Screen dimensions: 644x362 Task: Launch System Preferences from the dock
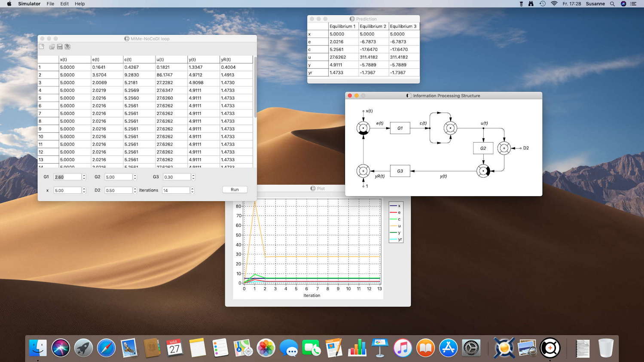pos(471,348)
